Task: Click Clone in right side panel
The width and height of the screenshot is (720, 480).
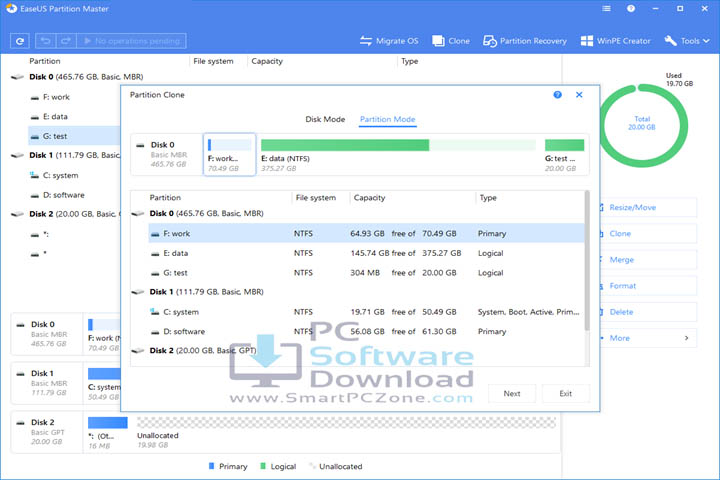Action: click(648, 234)
